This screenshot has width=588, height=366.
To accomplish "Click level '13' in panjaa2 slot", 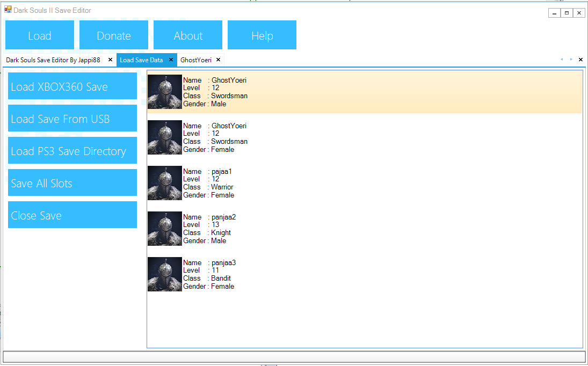I will [x=215, y=225].
